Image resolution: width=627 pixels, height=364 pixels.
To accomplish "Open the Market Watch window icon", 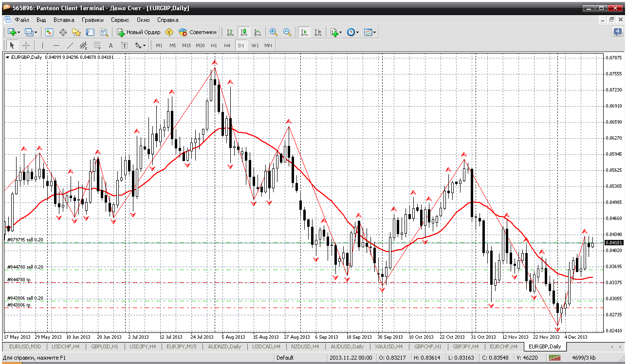I will [x=49, y=32].
